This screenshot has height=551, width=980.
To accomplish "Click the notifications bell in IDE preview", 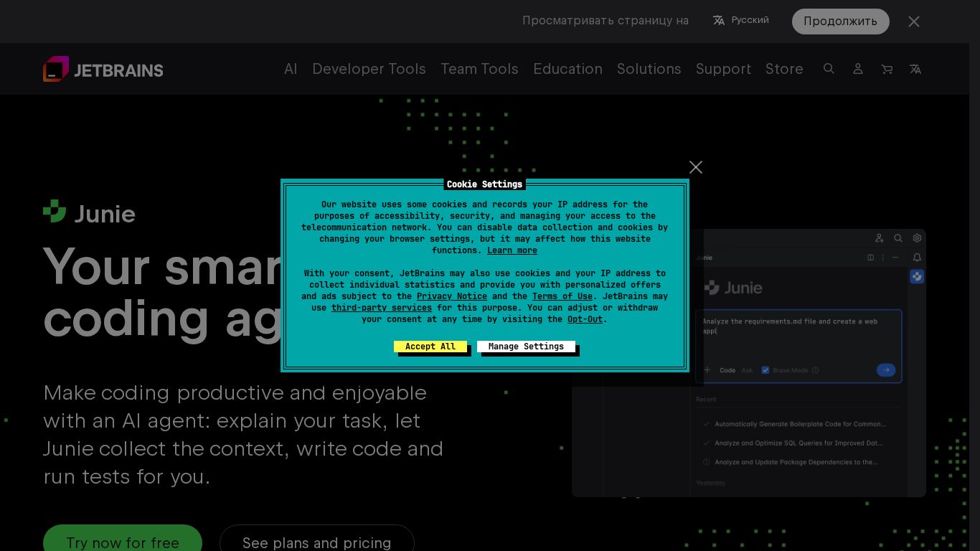I will 917,258.
